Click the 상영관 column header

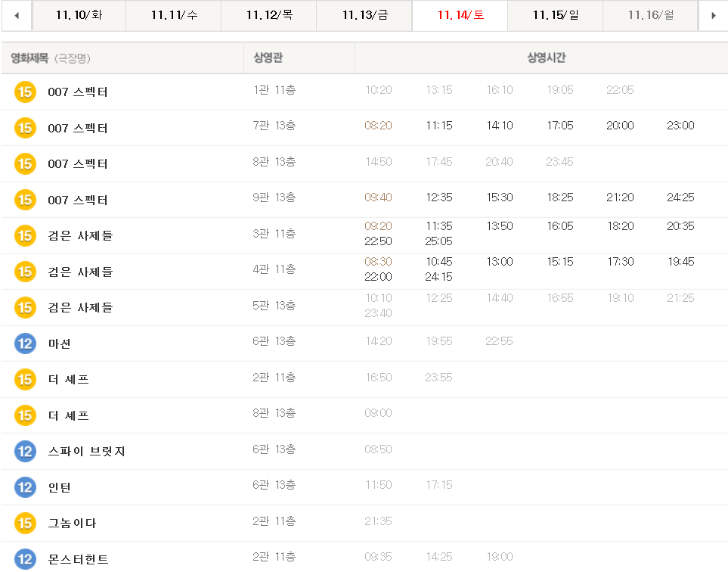point(268,58)
